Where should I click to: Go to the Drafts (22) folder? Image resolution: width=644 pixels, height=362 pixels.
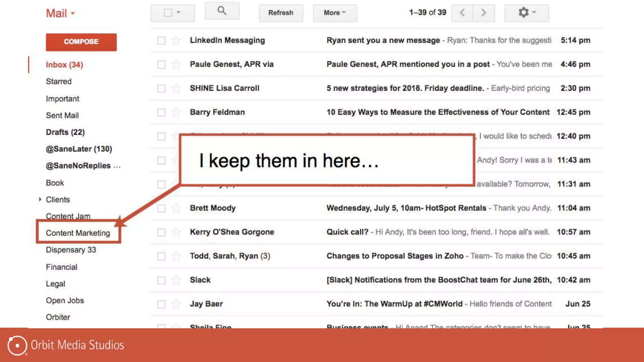pos(65,132)
